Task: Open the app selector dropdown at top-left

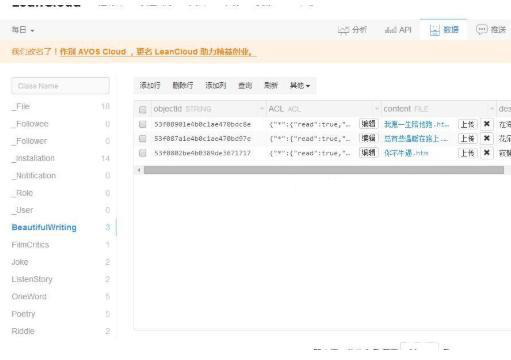Action: pyautogui.click(x=23, y=30)
